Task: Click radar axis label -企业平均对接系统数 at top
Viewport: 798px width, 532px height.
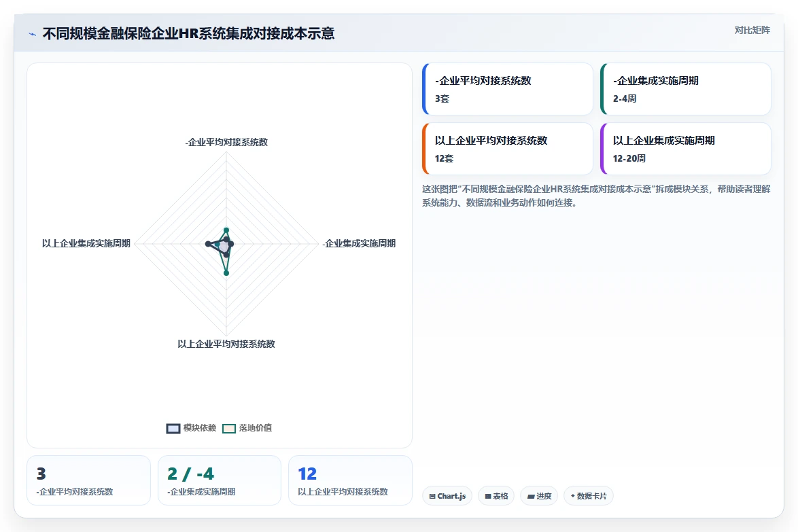Action: point(226,143)
